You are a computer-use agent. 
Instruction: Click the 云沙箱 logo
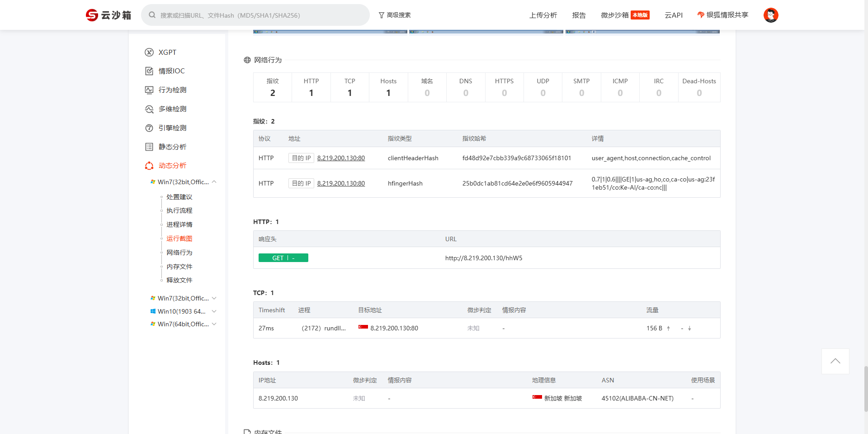point(108,15)
